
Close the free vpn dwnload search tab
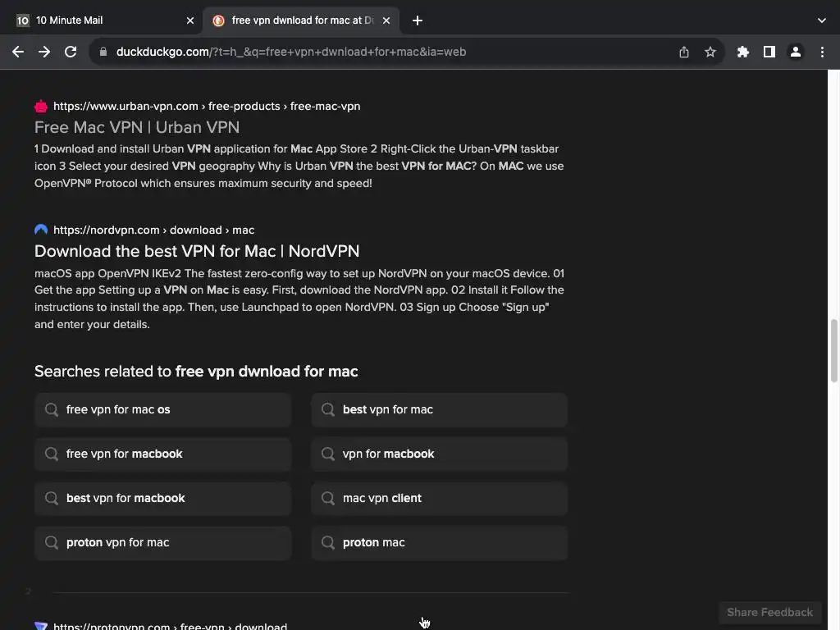386,21
